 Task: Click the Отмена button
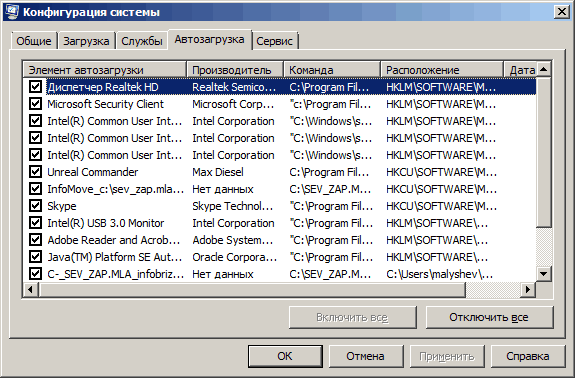tap(365, 356)
